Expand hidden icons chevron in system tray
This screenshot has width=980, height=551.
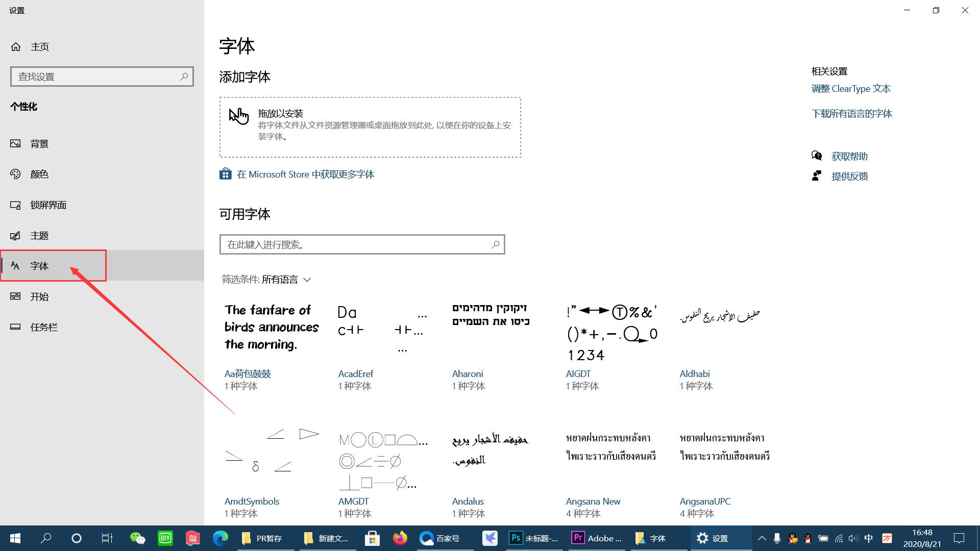[761, 538]
